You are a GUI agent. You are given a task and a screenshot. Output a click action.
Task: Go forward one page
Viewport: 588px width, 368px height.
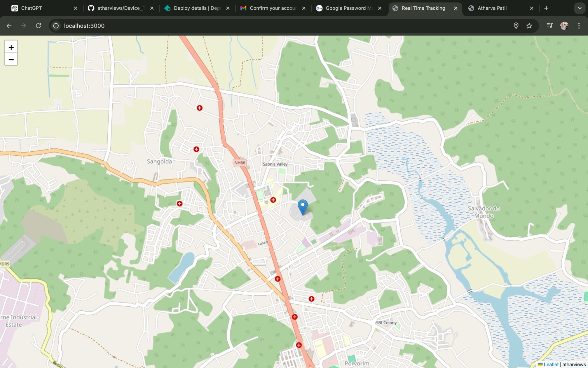(x=24, y=26)
